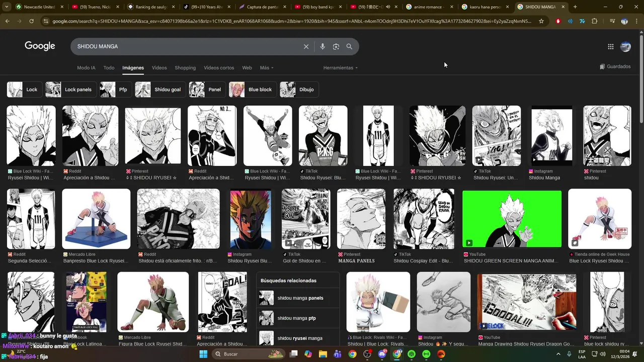Open Windows Start menu
644x362 pixels.
pos(203,354)
